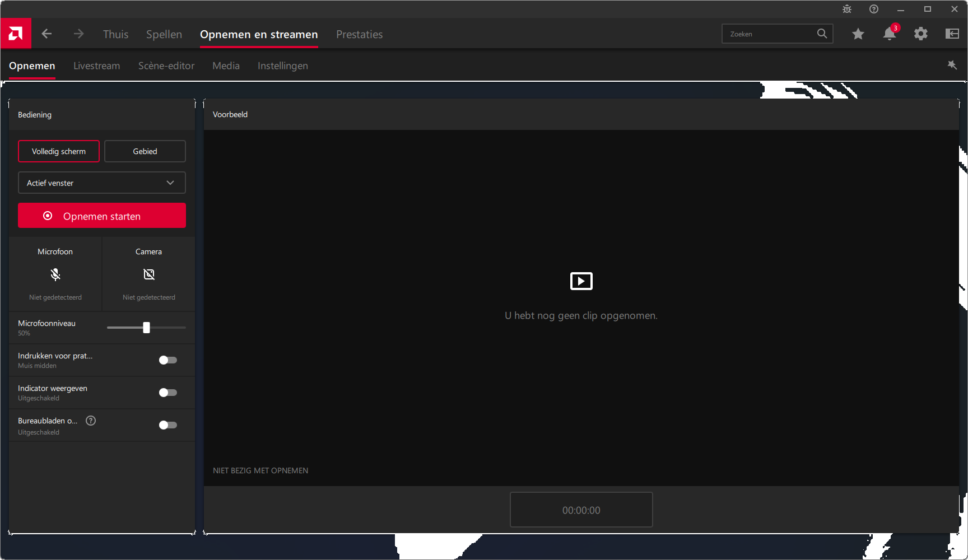Open the bug report icon
The image size is (968, 560).
847,9
